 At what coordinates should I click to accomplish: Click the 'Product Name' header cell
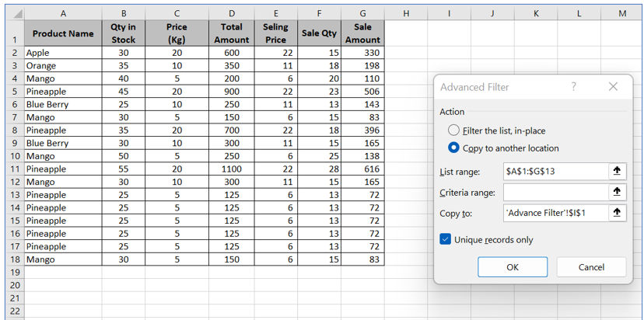(x=63, y=33)
